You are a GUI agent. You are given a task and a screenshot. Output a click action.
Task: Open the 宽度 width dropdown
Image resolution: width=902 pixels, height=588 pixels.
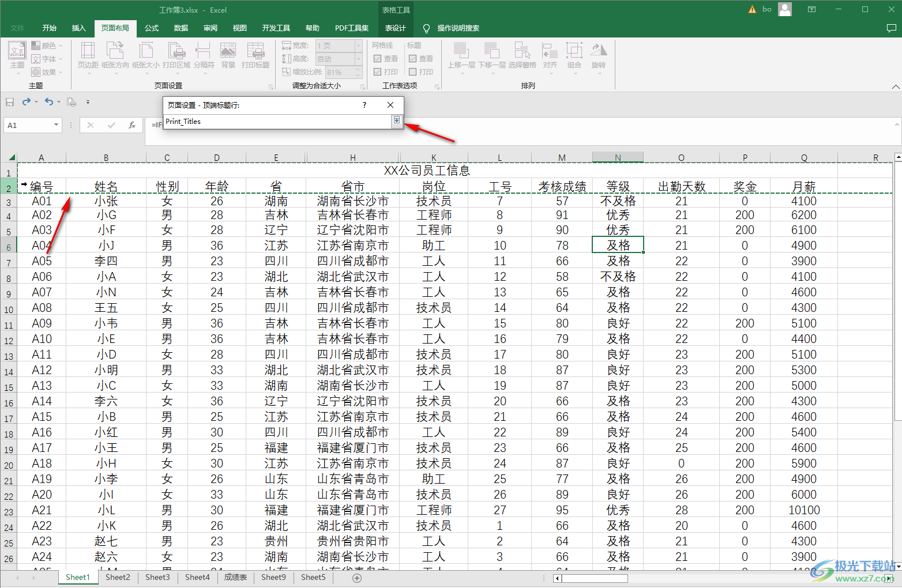pyautogui.click(x=358, y=46)
